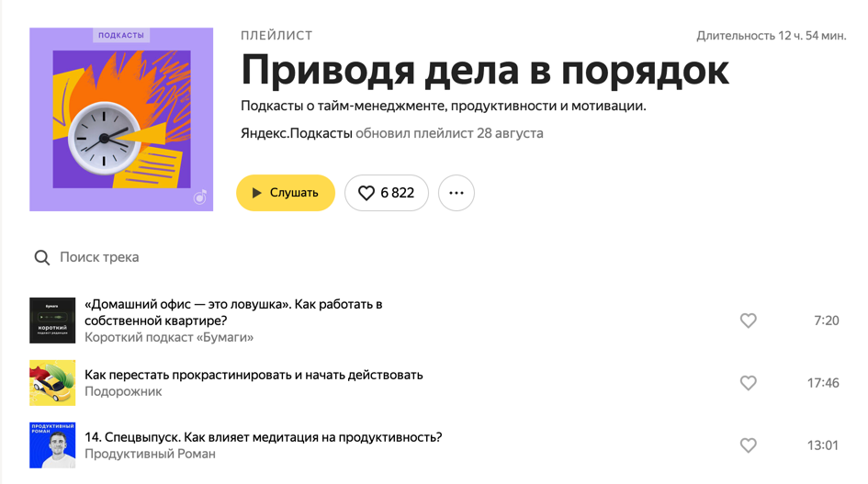868x484 pixels.
Task: Click the Короткий подкаст Бумаги cover thumbnail
Action: coord(52,321)
